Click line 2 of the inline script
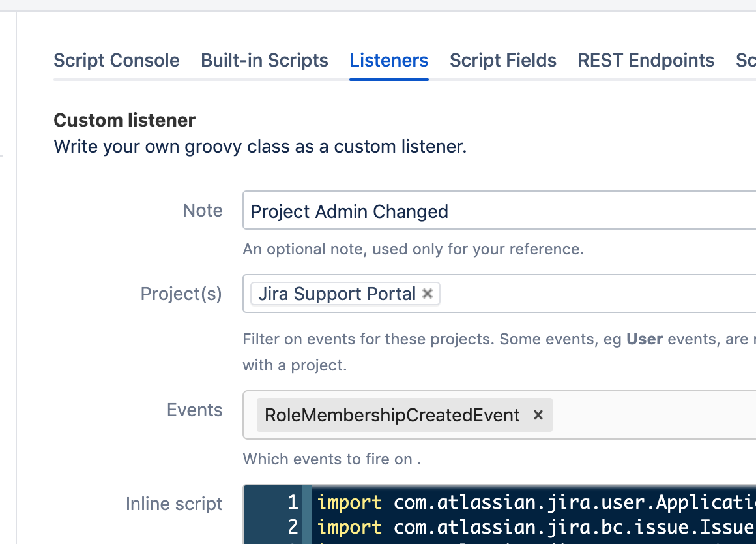 [536, 527]
